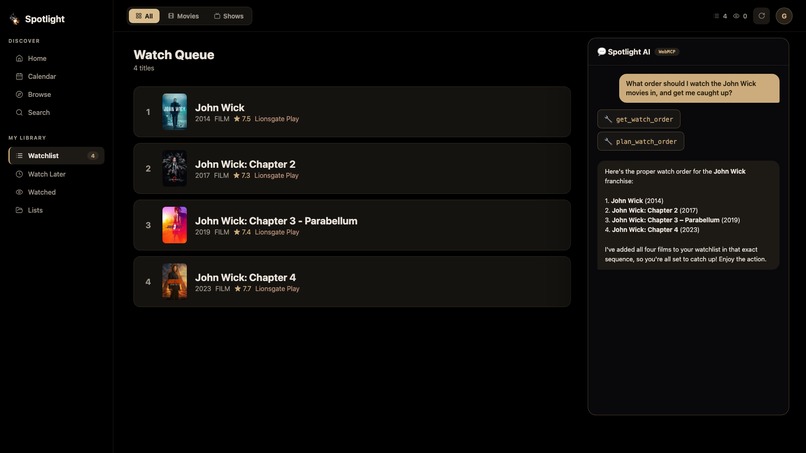
Task: Expand the get_watch_order tool call
Action: (x=639, y=119)
